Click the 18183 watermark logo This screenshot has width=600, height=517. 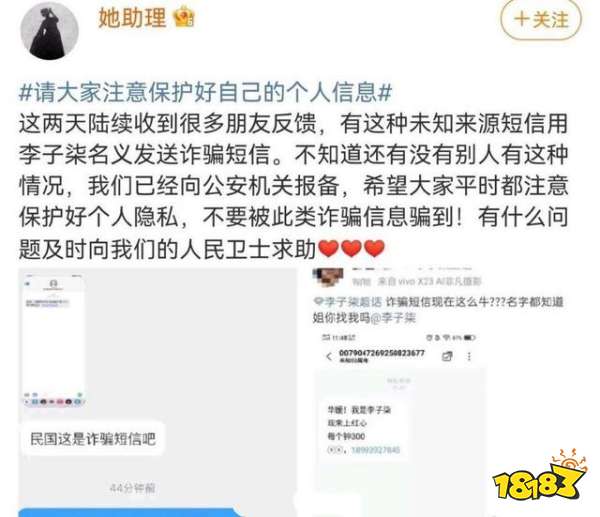click(x=540, y=476)
